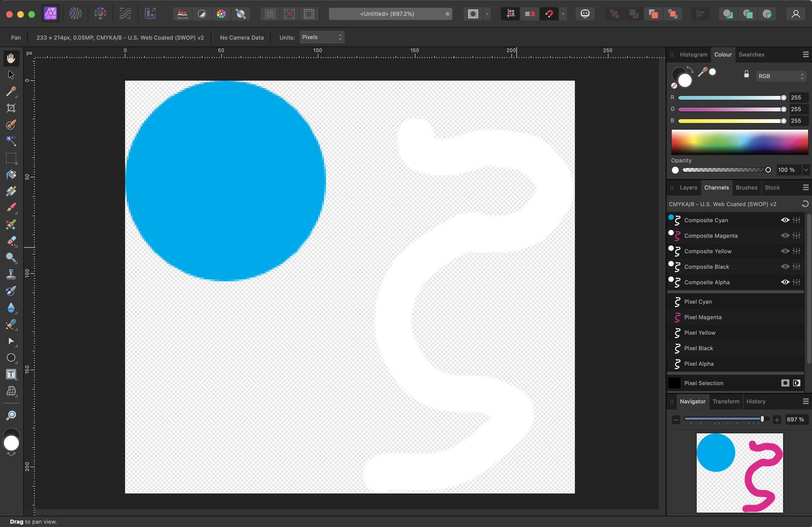The image size is (812, 527).
Task: Click the Navigator zoom in button
Action: (777, 419)
